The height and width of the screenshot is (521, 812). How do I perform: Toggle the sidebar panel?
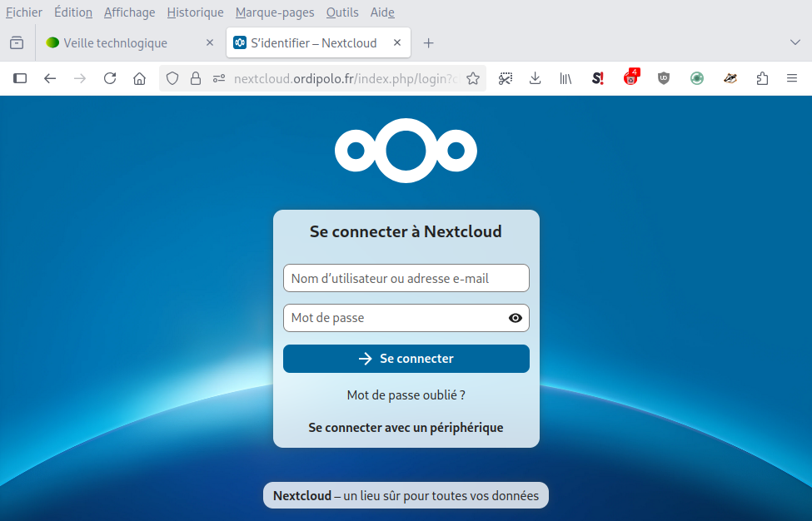[20, 78]
